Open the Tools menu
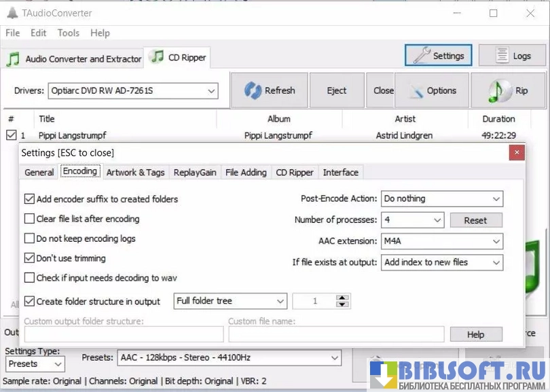 (x=68, y=33)
